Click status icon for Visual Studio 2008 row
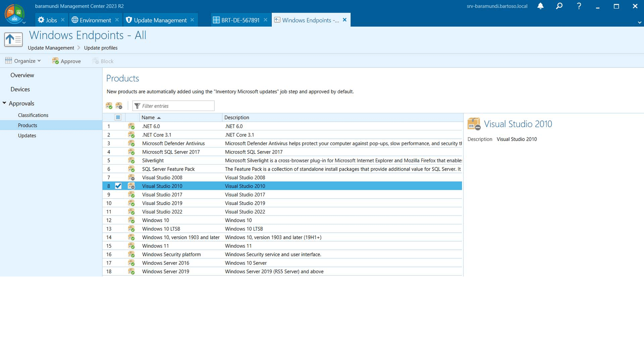This screenshot has height=362, width=644. pyautogui.click(x=131, y=177)
